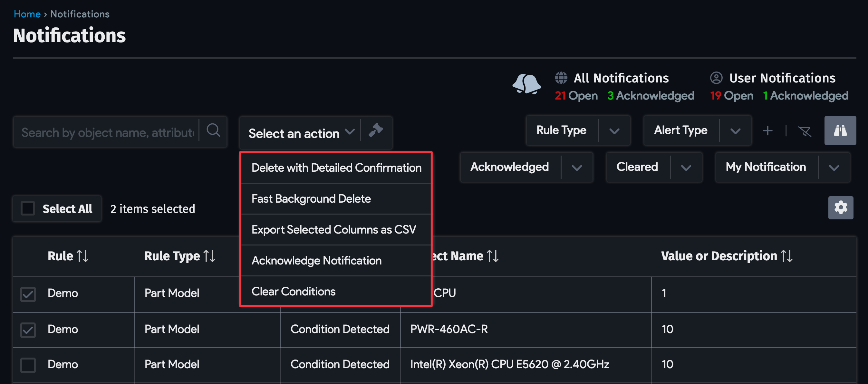Click the binoculars search button

[840, 130]
